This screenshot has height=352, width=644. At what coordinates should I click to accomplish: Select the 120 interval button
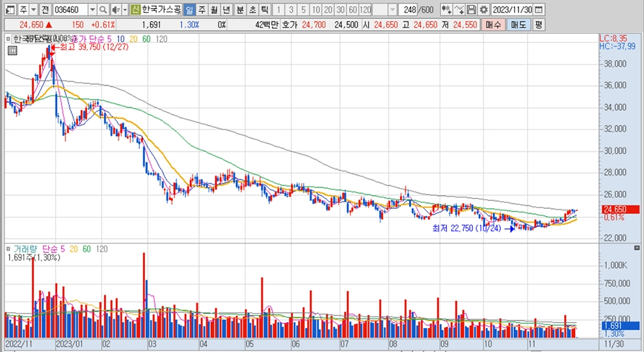365,10
